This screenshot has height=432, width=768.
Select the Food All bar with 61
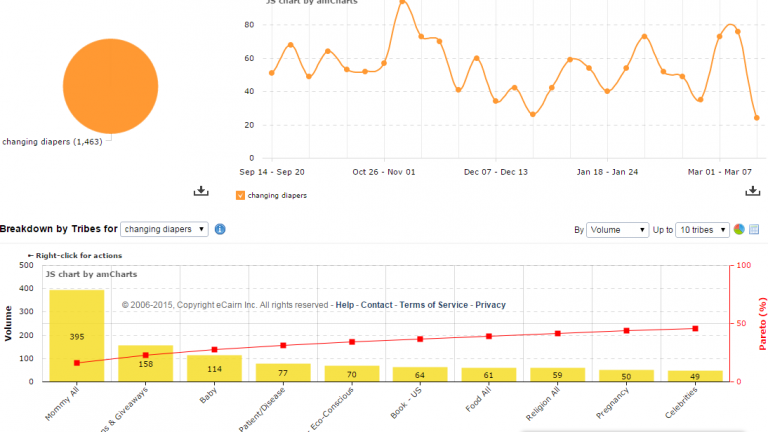click(489, 375)
